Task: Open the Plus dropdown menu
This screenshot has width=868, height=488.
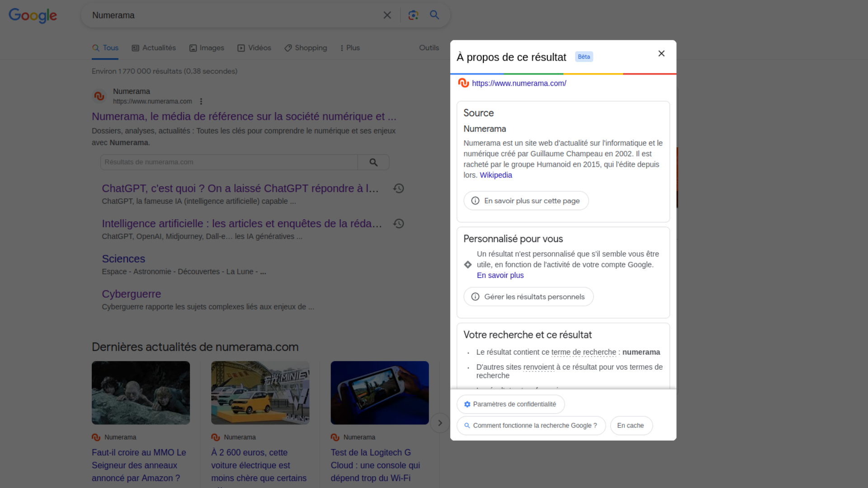Action: coord(350,48)
